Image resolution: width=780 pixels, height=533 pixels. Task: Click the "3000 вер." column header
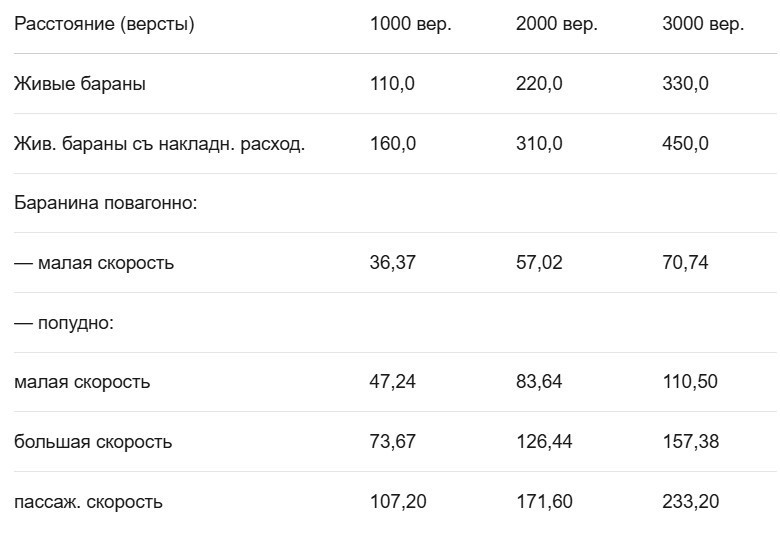pyautogui.click(x=702, y=25)
